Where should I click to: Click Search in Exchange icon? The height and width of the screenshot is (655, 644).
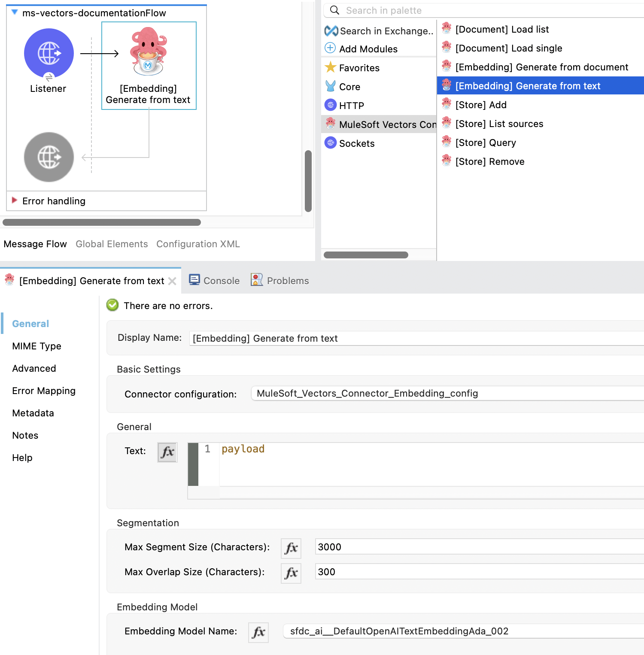point(331,31)
